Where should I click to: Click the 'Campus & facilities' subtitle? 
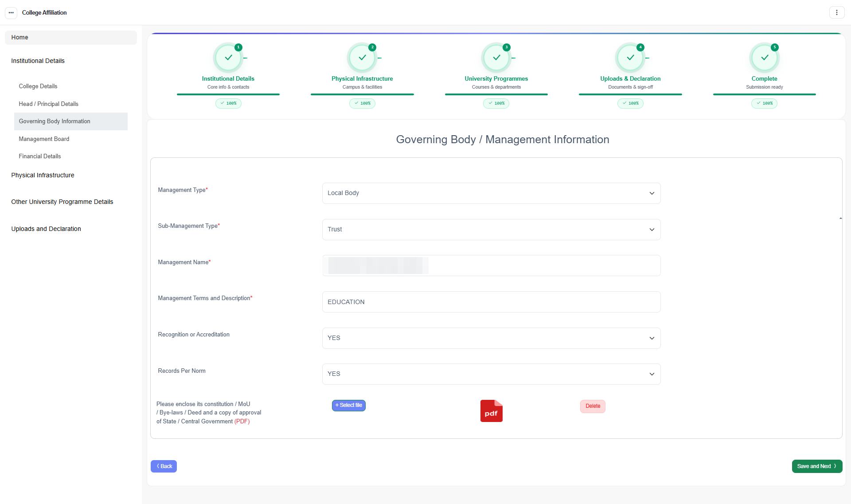[x=362, y=87]
